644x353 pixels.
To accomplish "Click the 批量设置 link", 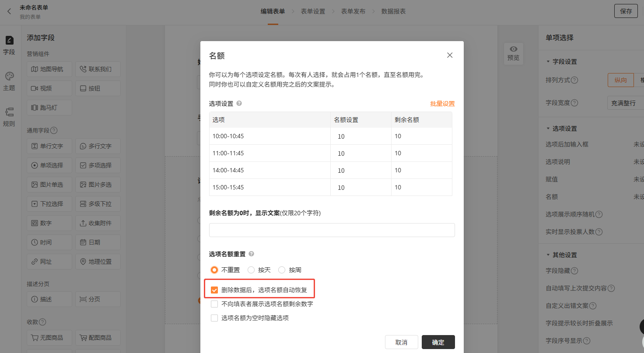I will point(442,104).
